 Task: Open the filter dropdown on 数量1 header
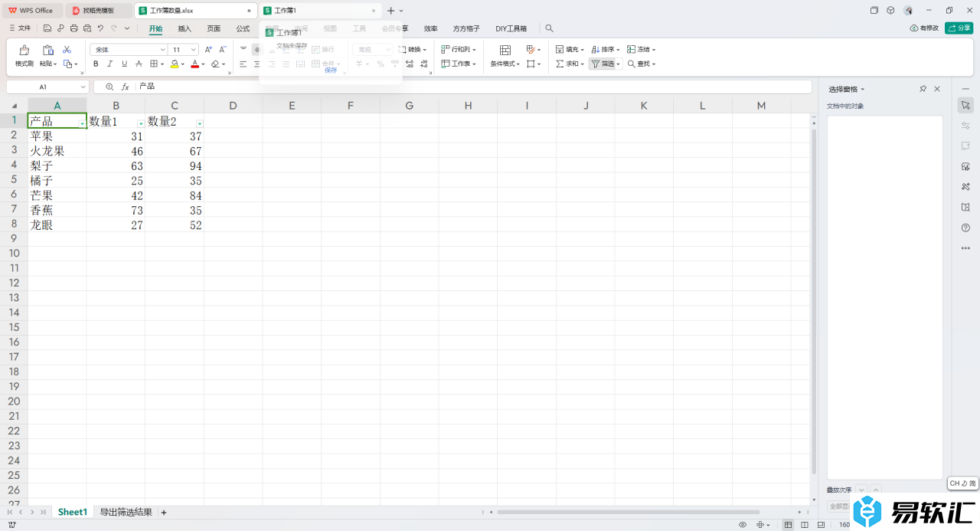click(x=141, y=124)
